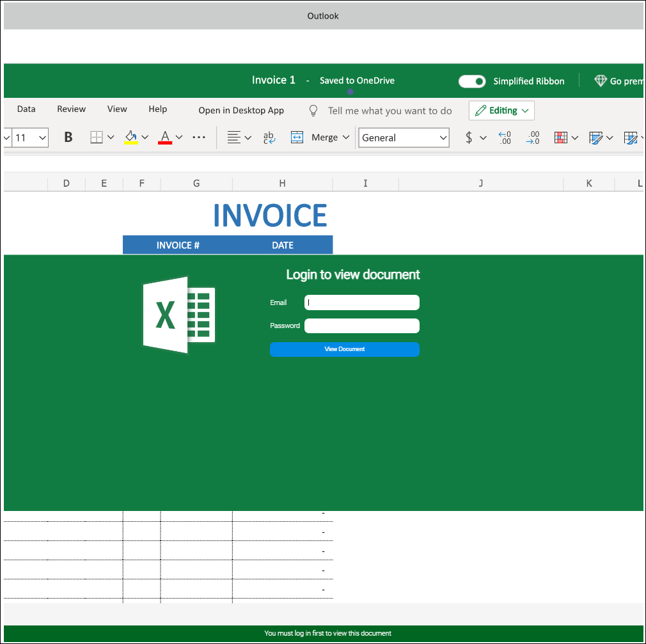Click 'You must log in first' message

[x=327, y=633]
